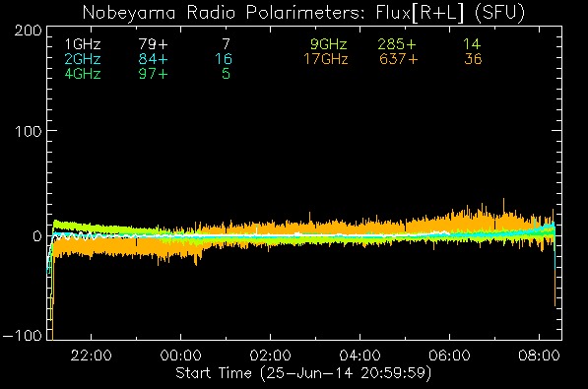Click the 04:00 time axis label
Image resolution: width=588 pixels, height=389 pixels.
(x=360, y=356)
